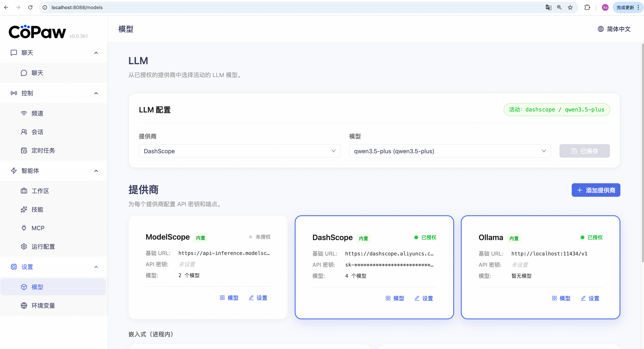Click the 模型 cube icon in sidebar
This screenshot has height=349, width=644.
(x=24, y=287)
